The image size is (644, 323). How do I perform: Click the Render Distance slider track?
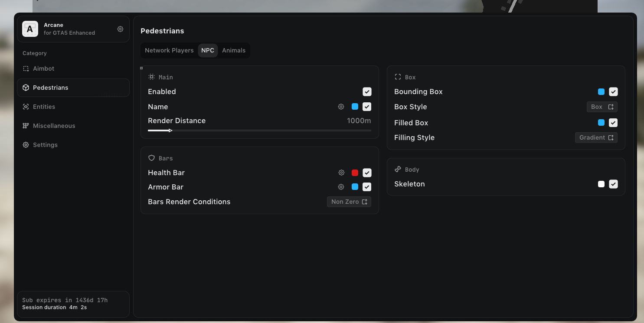click(x=259, y=130)
